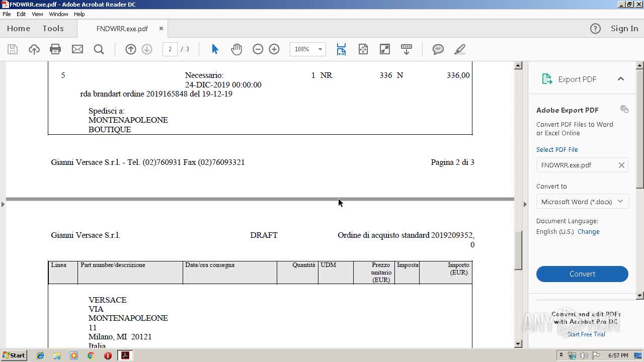The width and height of the screenshot is (644, 362).
Task: Open Google Chrome from taskbar
Action: pos(91,355)
